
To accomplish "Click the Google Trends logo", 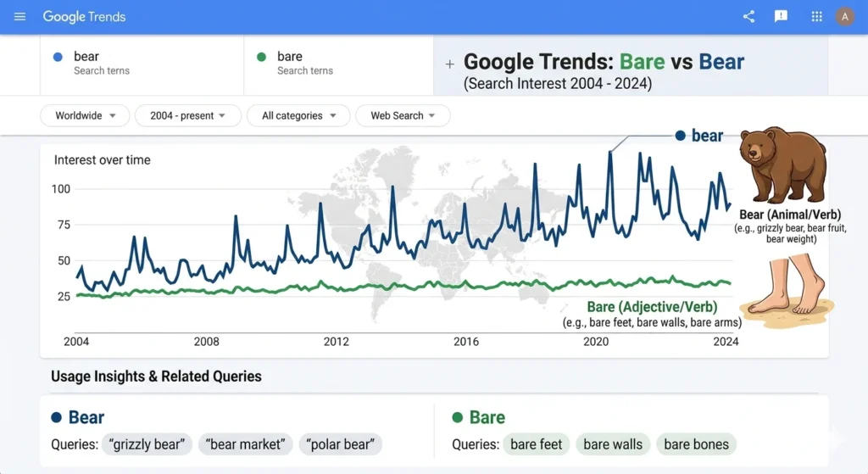I will 84,17.
